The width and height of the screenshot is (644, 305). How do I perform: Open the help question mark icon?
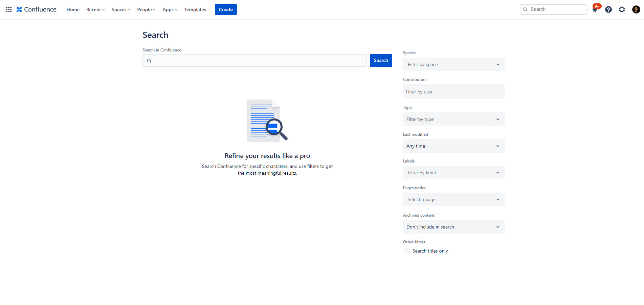click(608, 9)
